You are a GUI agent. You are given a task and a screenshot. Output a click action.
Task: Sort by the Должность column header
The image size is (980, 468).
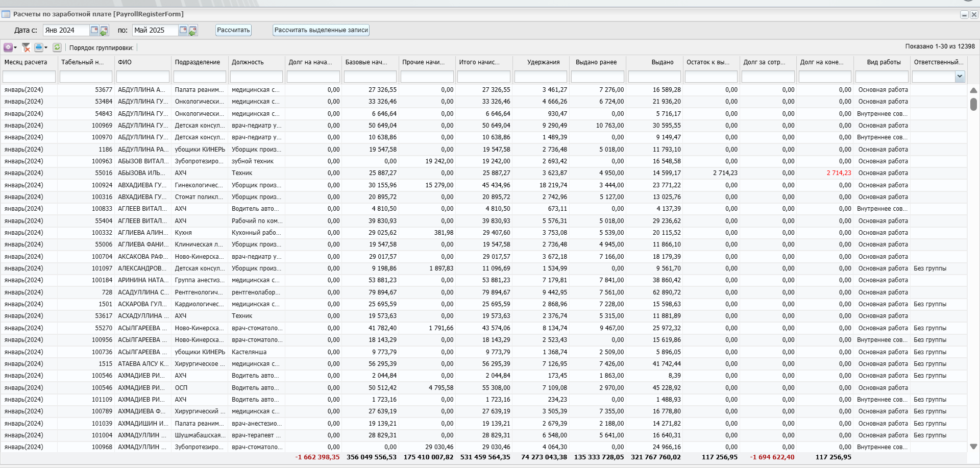pos(256,62)
